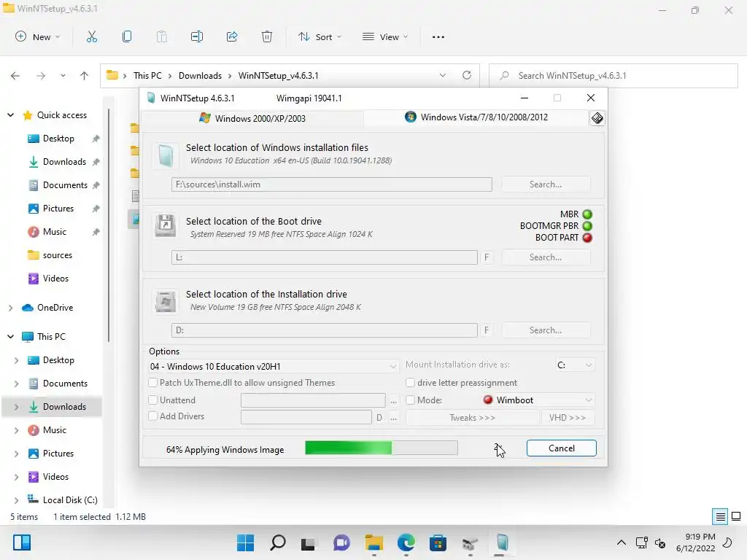The width and height of the screenshot is (747, 560).
Task: Click Search for Boot drive location
Action: [x=546, y=257]
